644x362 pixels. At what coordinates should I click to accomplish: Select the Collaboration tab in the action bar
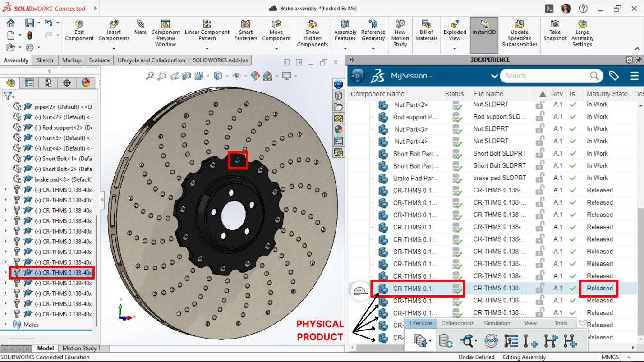[x=458, y=323]
